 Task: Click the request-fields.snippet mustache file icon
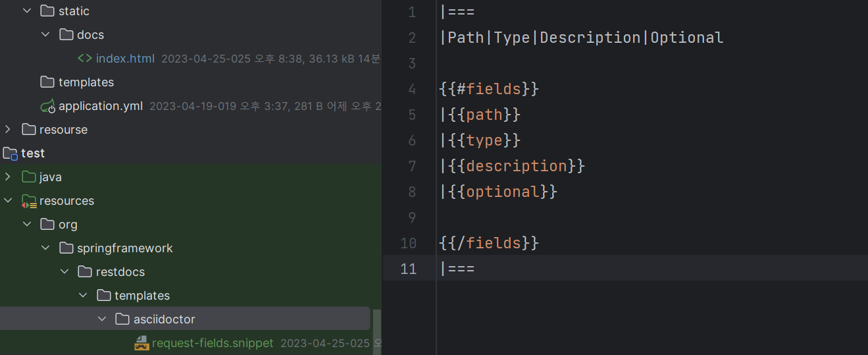(x=141, y=342)
